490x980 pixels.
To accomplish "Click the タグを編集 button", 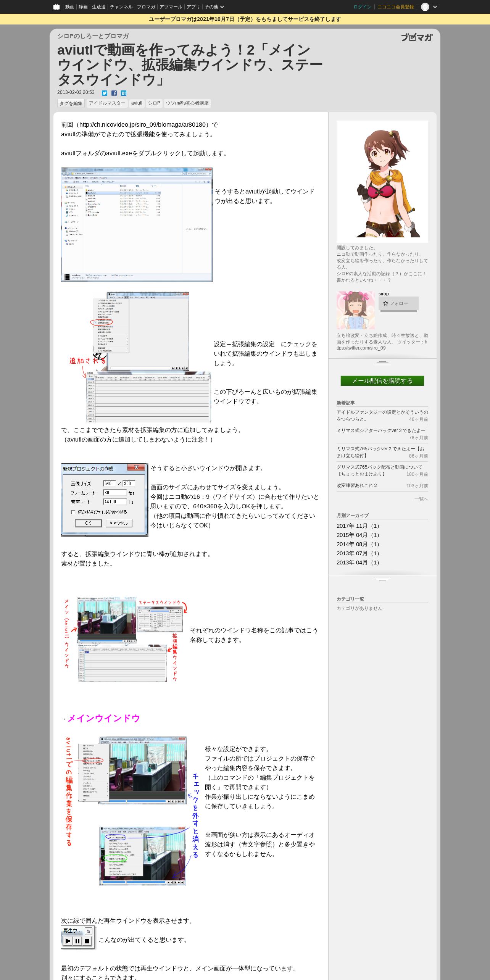I will coord(71,103).
